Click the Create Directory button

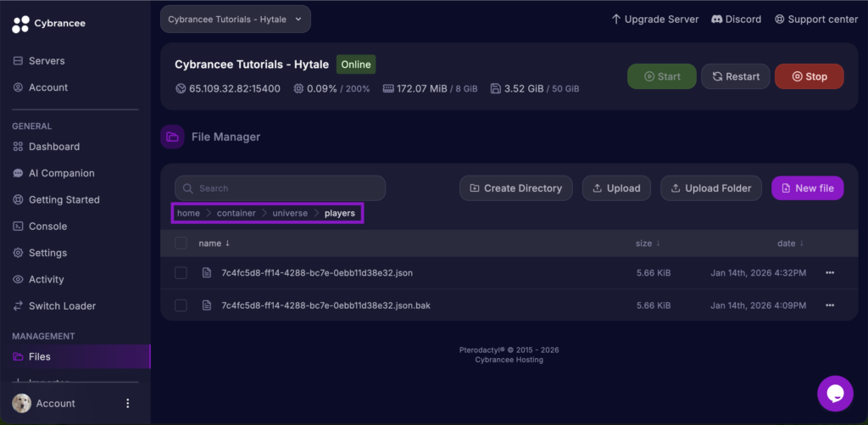[x=516, y=188]
